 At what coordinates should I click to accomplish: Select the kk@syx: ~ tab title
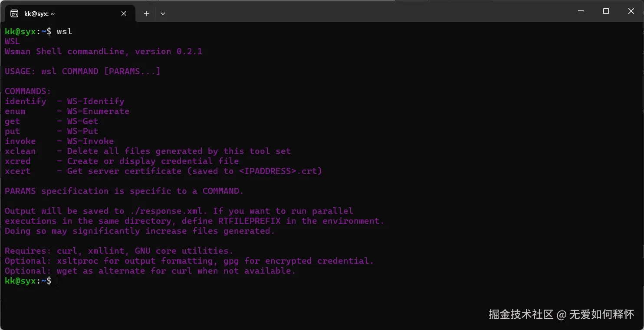(39, 13)
